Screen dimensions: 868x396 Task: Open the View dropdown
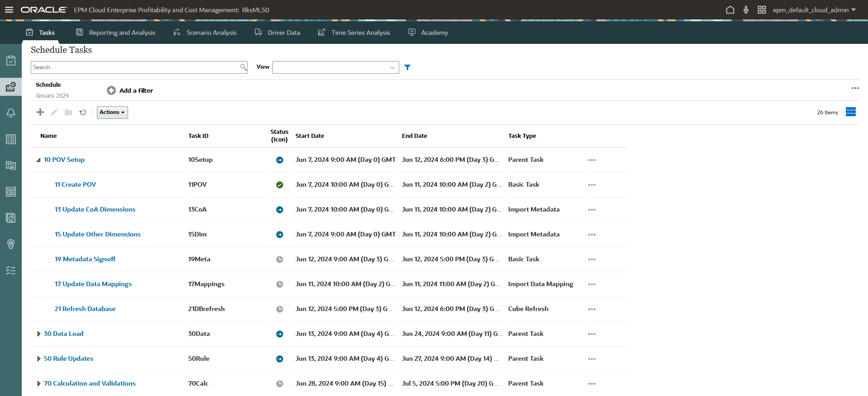tap(335, 67)
